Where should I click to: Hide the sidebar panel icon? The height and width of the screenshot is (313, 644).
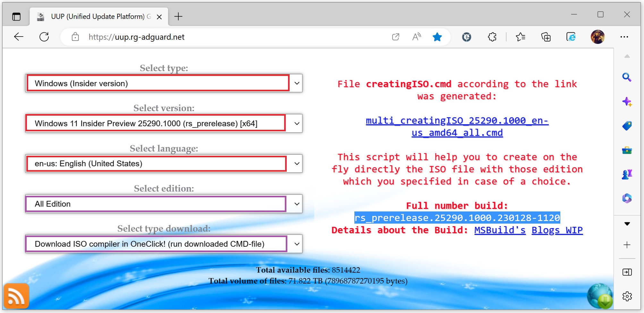tap(627, 272)
